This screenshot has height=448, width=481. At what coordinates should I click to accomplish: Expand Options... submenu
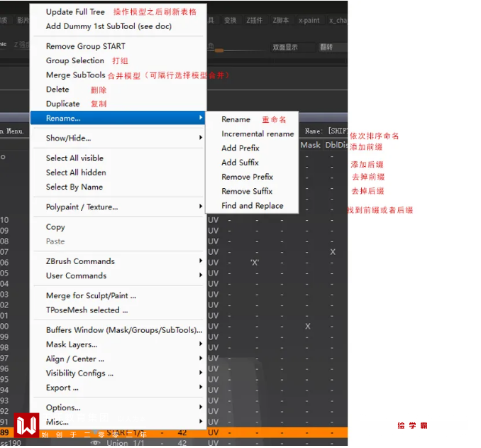[x=118, y=408]
